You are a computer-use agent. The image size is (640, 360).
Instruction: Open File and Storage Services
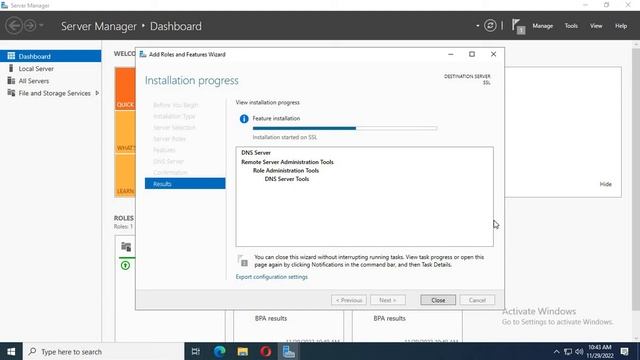[x=54, y=93]
